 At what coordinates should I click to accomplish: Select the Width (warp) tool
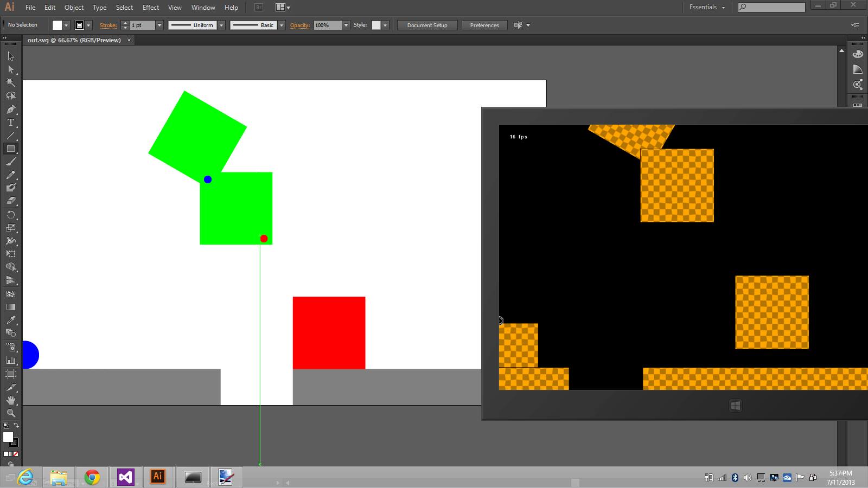(x=10, y=241)
